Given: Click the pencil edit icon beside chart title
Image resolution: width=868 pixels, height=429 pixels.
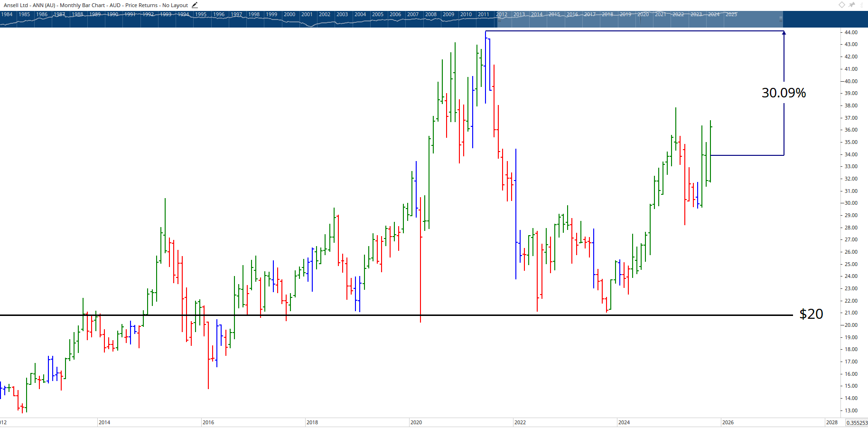Looking at the screenshot, I should click(x=195, y=5).
